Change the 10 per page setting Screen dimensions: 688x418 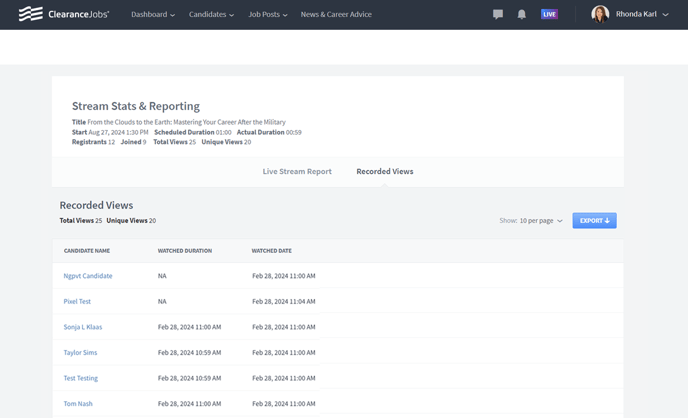[540, 221]
